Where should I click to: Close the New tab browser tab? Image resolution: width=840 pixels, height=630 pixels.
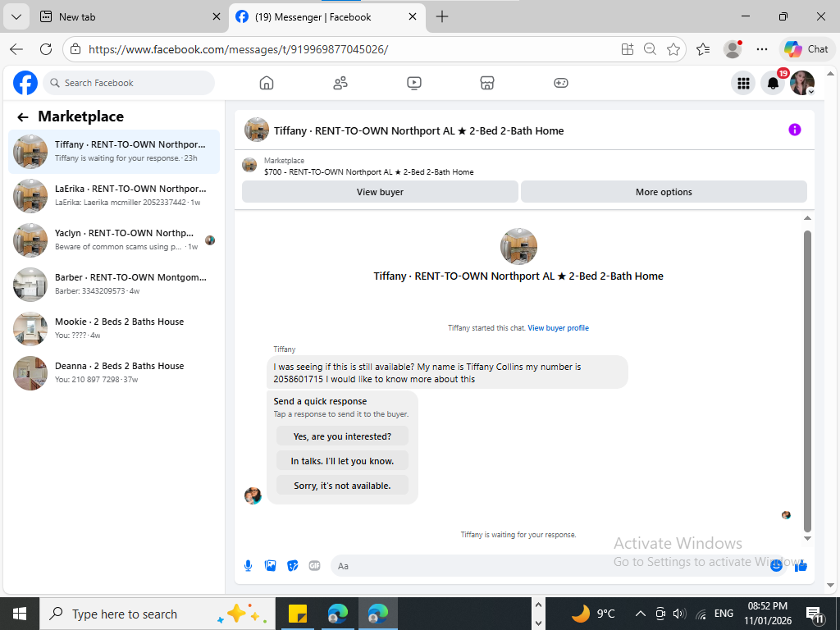point(216,16)
